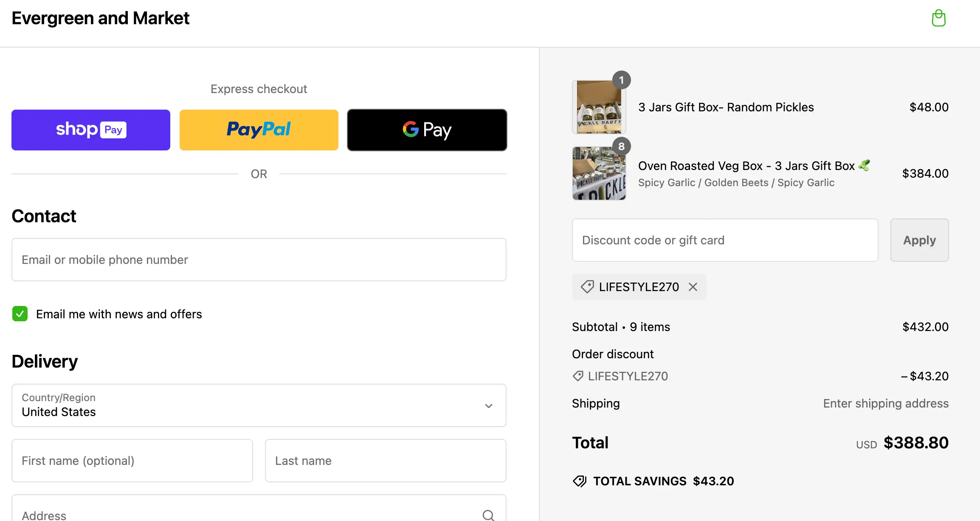Click the Country/Region chevron arrow
The image size is (980, 521).
[x=489, y=406]
